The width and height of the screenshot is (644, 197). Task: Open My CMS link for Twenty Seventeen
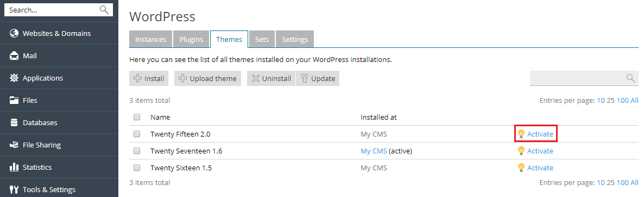[x=374, y=151]
